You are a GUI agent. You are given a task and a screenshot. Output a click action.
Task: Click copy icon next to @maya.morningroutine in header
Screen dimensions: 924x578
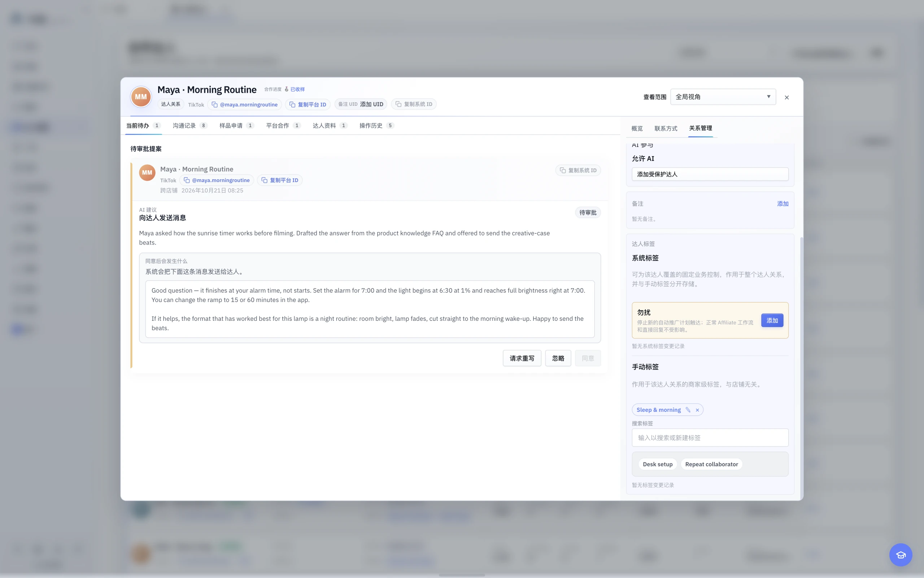tap(215, 104)
